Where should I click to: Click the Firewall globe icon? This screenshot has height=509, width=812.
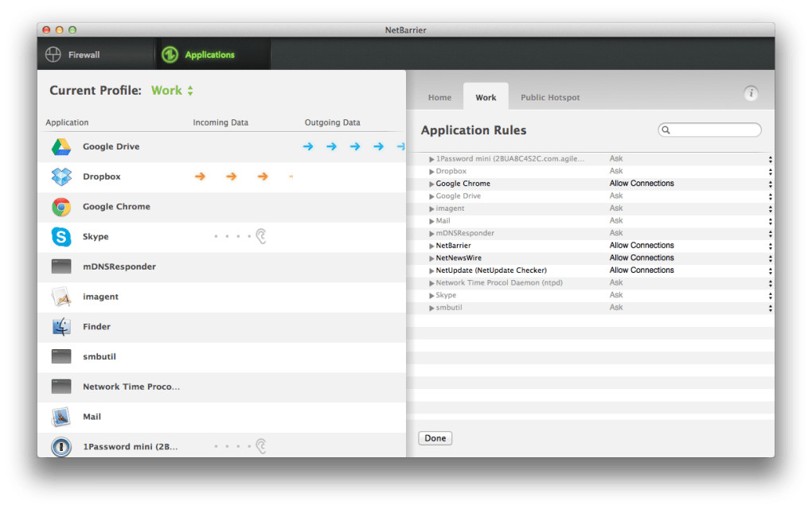[x=53, y=54]
